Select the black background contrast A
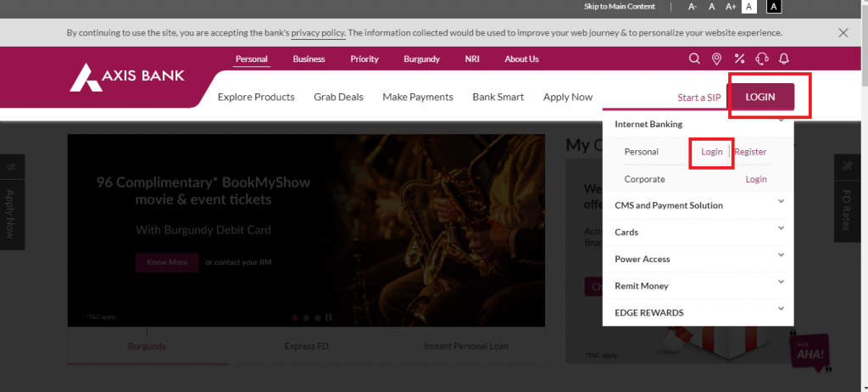This screenshot has width=868, height=392. point(775,7)
